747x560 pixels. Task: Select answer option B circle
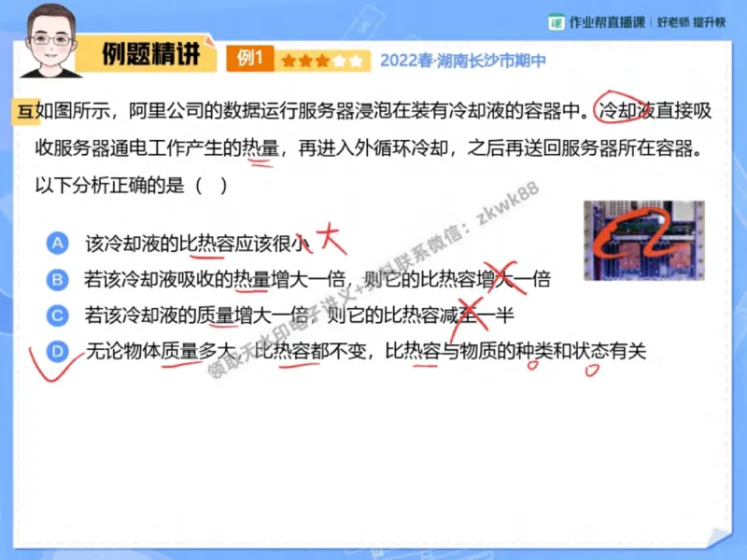coord(58,279)
